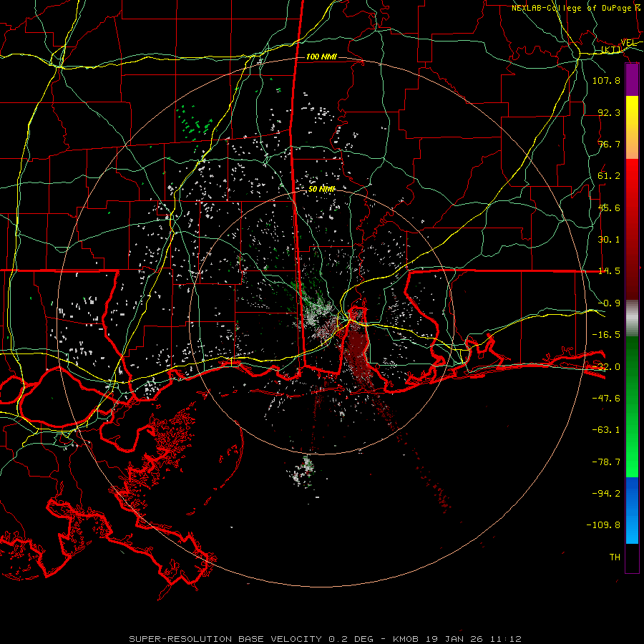
Task: Click the -94.2 scale value
Action: pos(606,494)
